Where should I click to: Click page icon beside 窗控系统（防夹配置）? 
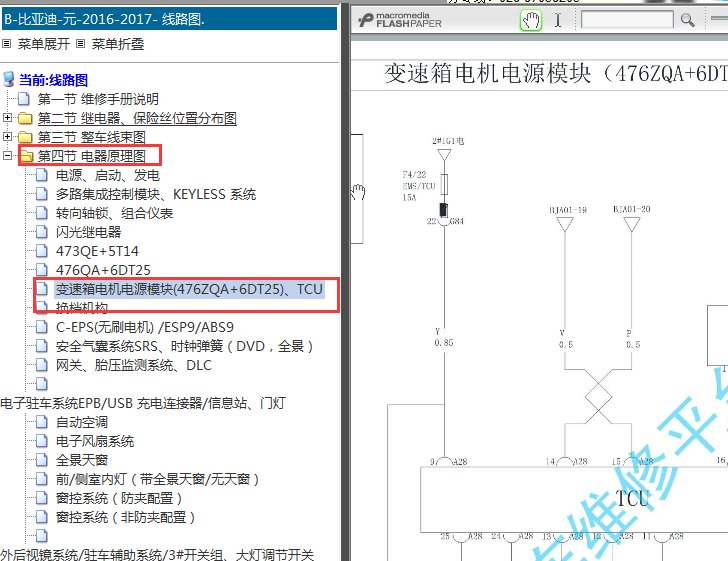pyautogui.click(x=42, y=498)
